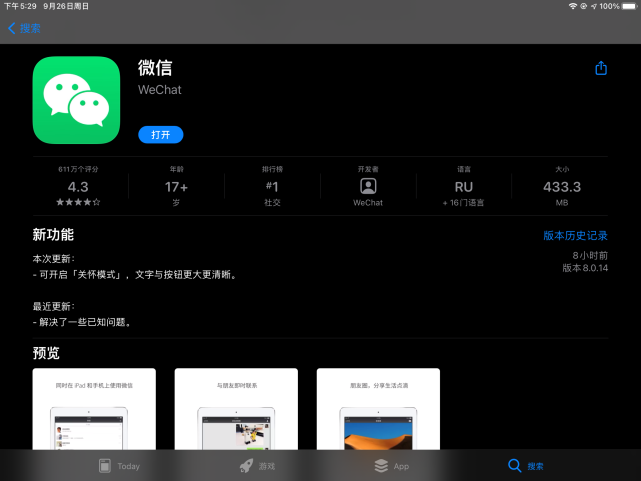Tap the 8小时前 update time

coord(590,256)
